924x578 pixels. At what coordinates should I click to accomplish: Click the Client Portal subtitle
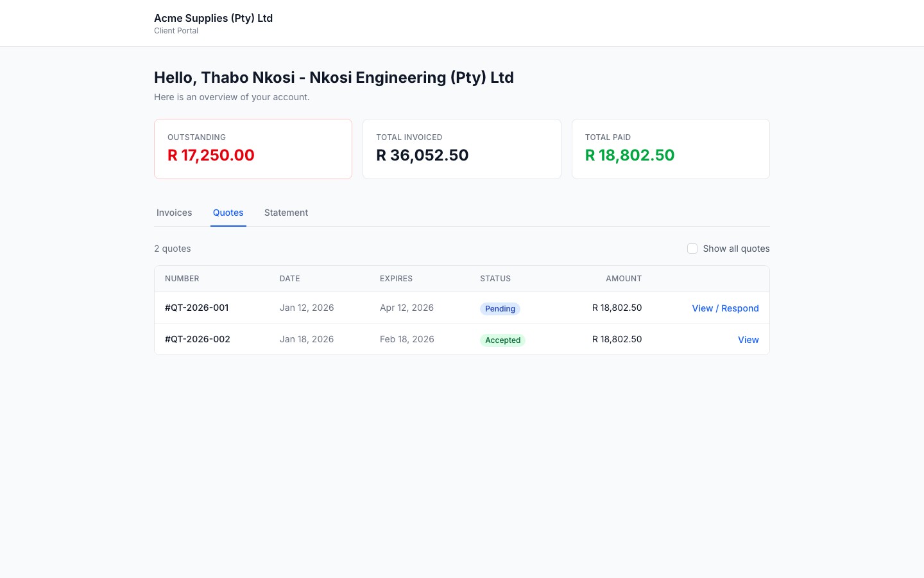(176, 30)
